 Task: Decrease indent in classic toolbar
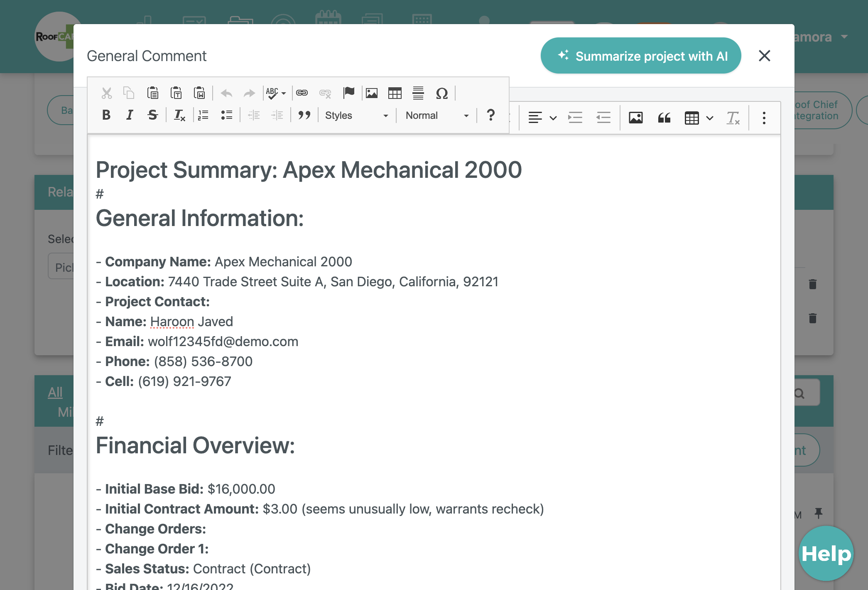click(x=254, y=115)
